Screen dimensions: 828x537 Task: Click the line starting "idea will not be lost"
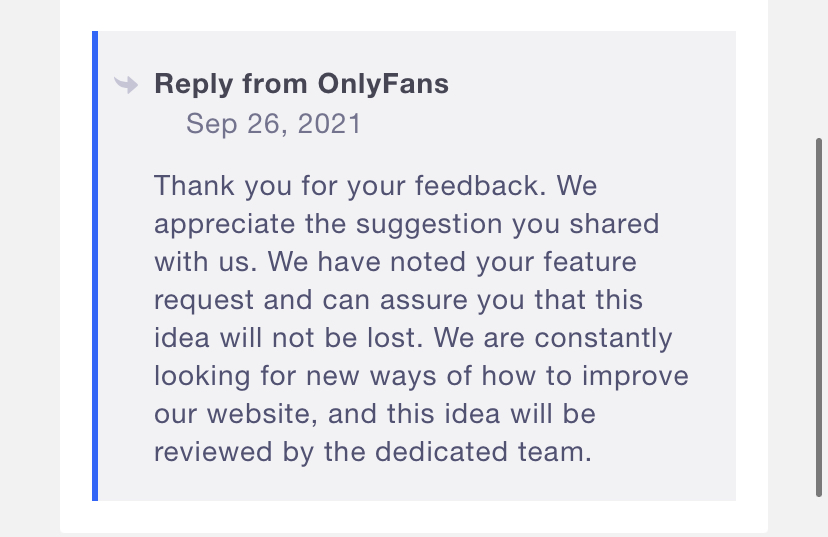[412, 338]
